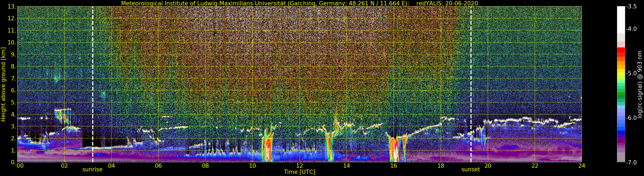Click the -7.0 label at the colorbar bottom
644x176 pixels.
(631, 163)
